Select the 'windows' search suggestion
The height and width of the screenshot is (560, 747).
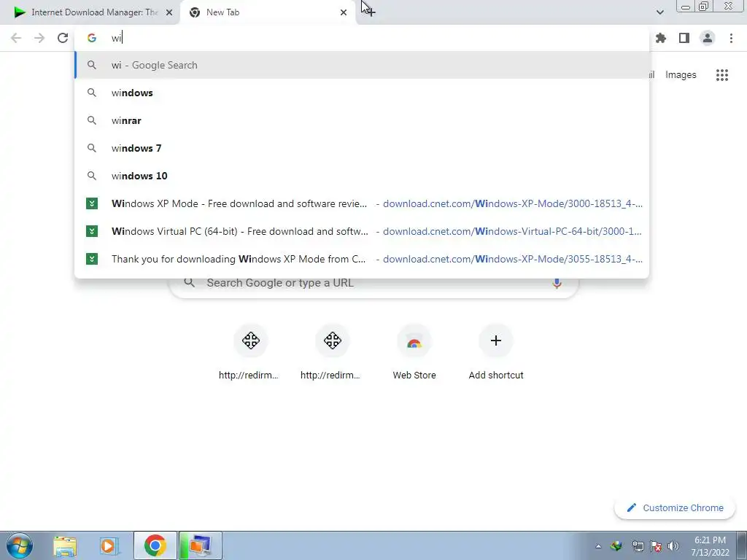362,93
